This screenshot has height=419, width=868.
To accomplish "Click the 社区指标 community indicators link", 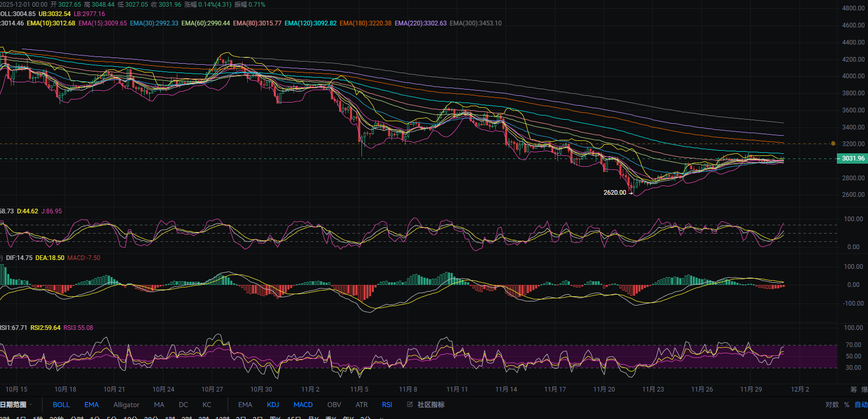I will [x=430, y=404].
